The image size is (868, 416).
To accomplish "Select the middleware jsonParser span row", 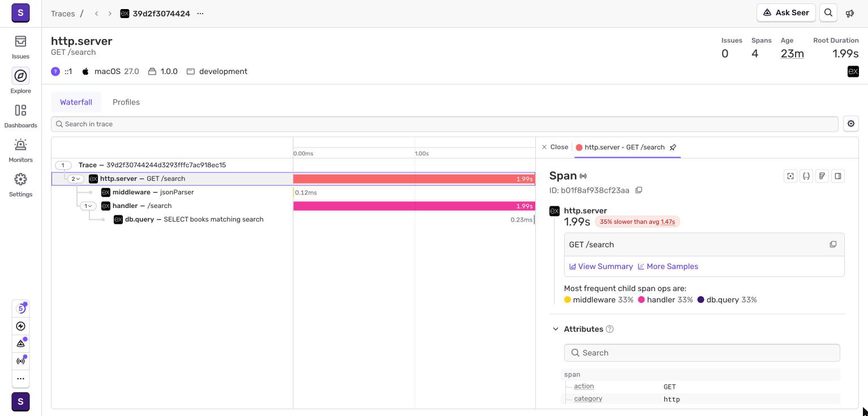I will (293, 193).
